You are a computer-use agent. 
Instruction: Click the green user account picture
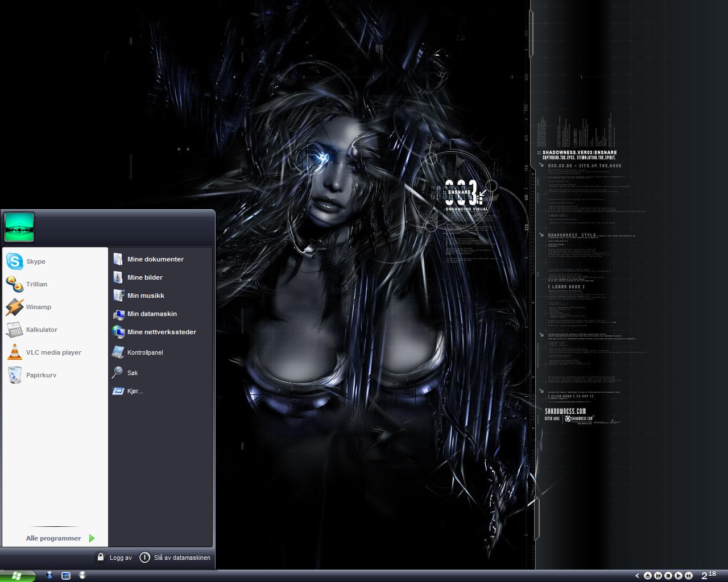pos(19,227)
